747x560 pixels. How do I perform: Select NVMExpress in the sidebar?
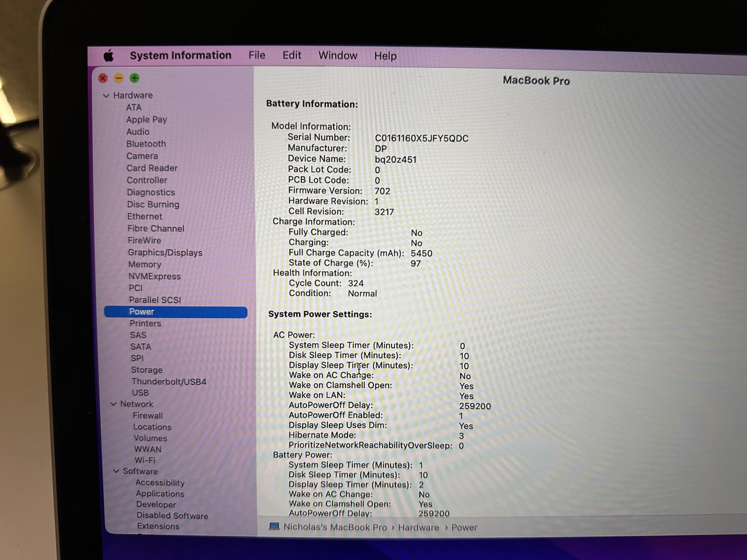(155, 276)
